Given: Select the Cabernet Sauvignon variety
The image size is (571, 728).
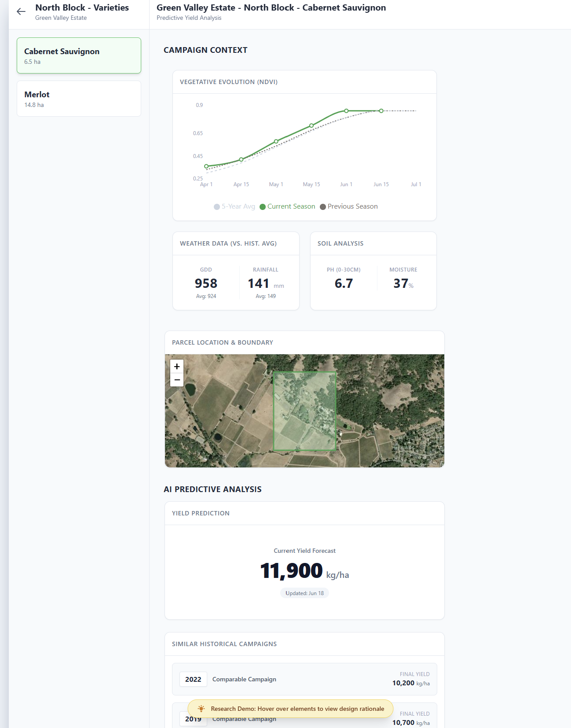Looking at the screenshot, I should 79,55.
